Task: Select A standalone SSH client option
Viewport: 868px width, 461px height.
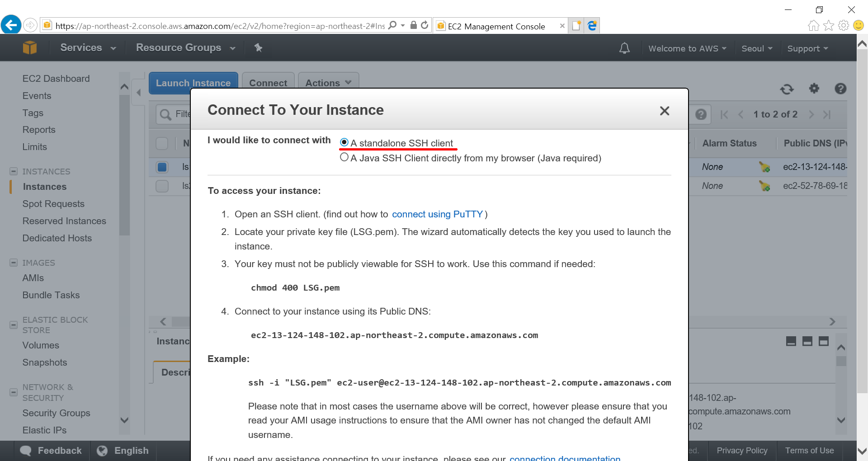Action: [344, 142]
